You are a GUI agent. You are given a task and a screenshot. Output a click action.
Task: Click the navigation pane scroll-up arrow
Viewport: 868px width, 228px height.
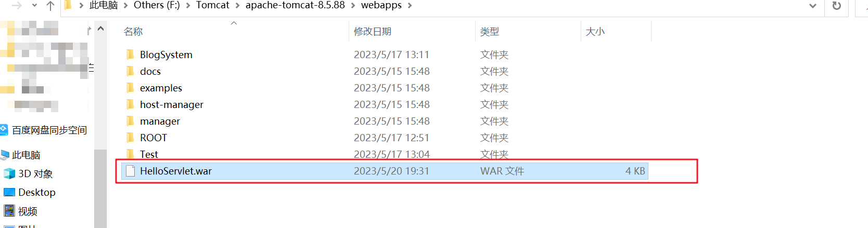100,29
